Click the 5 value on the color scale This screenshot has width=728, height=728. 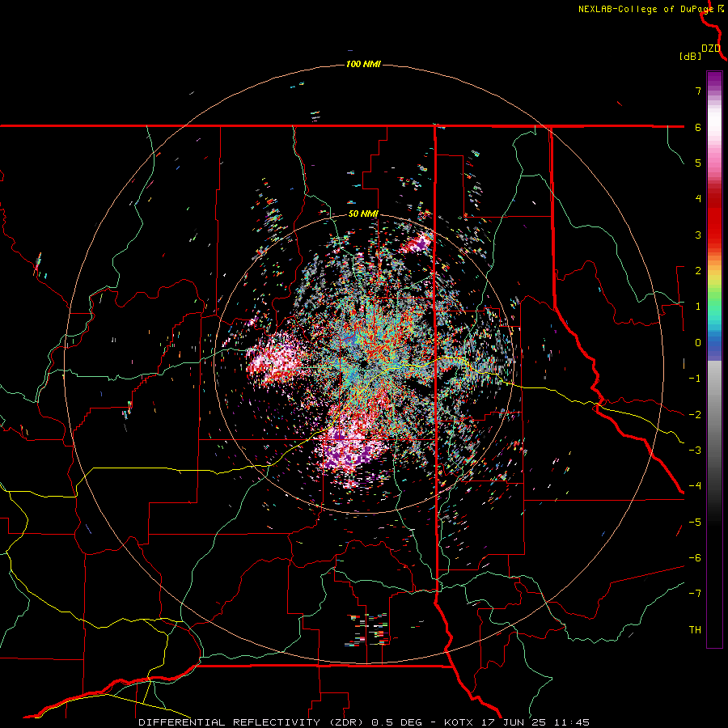point(698,163)
